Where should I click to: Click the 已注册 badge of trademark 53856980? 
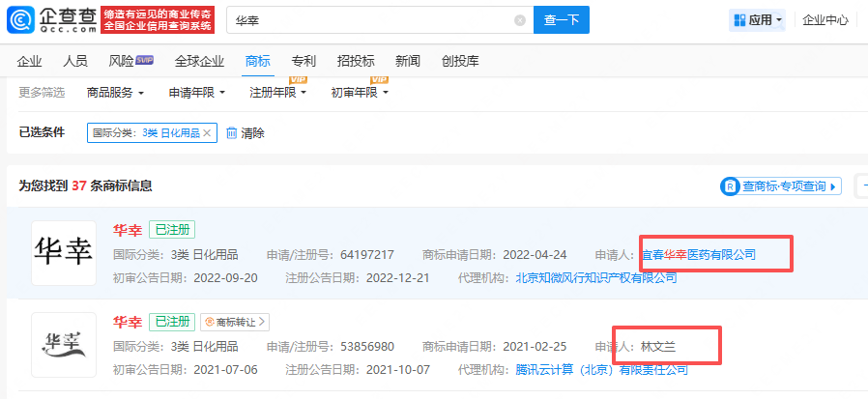tap(172, 322)
